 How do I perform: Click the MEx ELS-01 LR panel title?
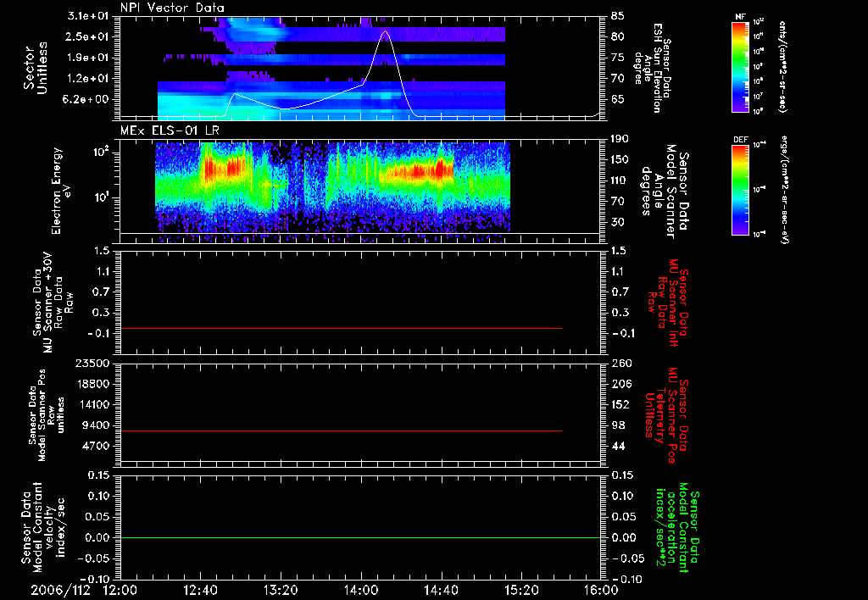(170, 131)
